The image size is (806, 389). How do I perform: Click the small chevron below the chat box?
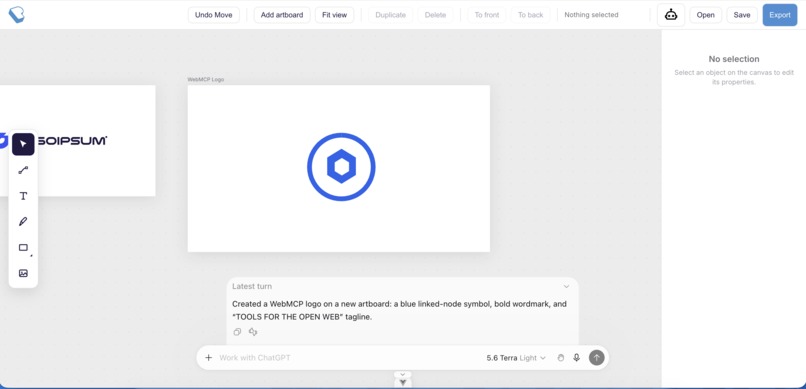tap(403, 374)
